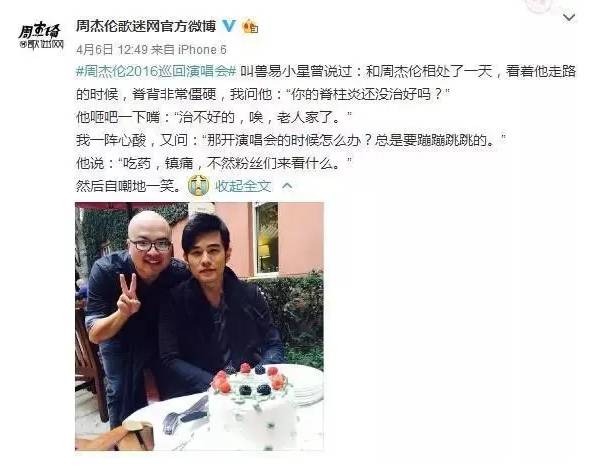
Task: Click the iPhone 6 source link
Action: pyautogui.click(x=202, y=49)
